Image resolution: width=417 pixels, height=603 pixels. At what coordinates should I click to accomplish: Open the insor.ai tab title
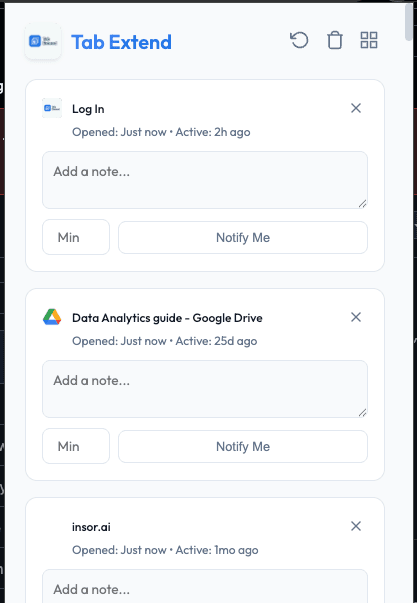click(91, 527)
